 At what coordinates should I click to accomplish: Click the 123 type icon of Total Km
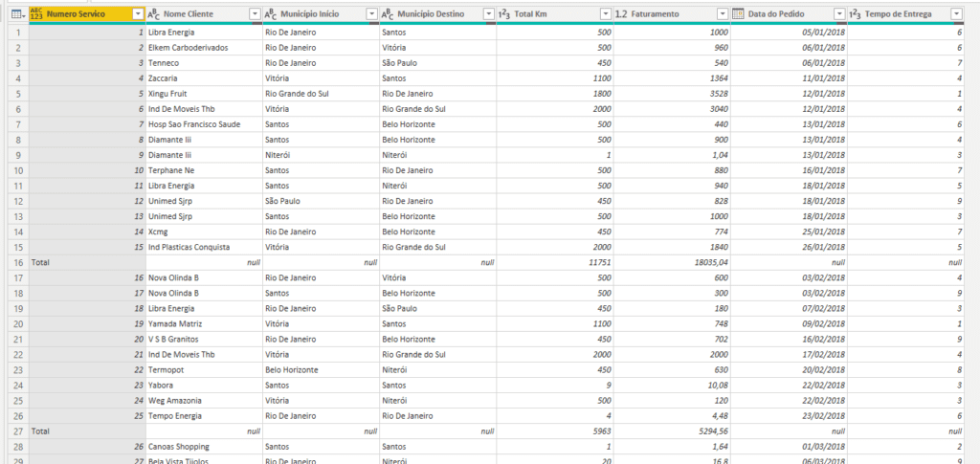point(504,13)
